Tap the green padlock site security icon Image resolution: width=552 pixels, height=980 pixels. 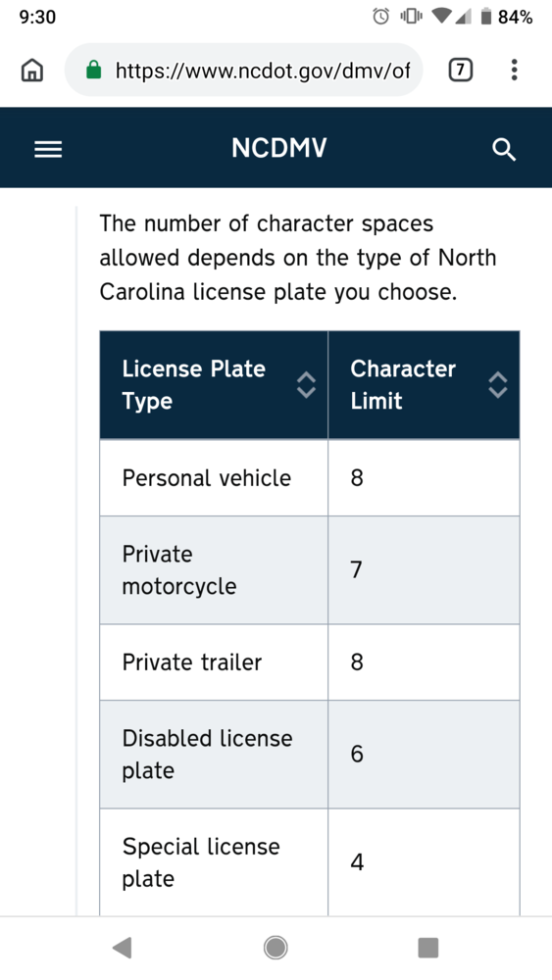94,70
